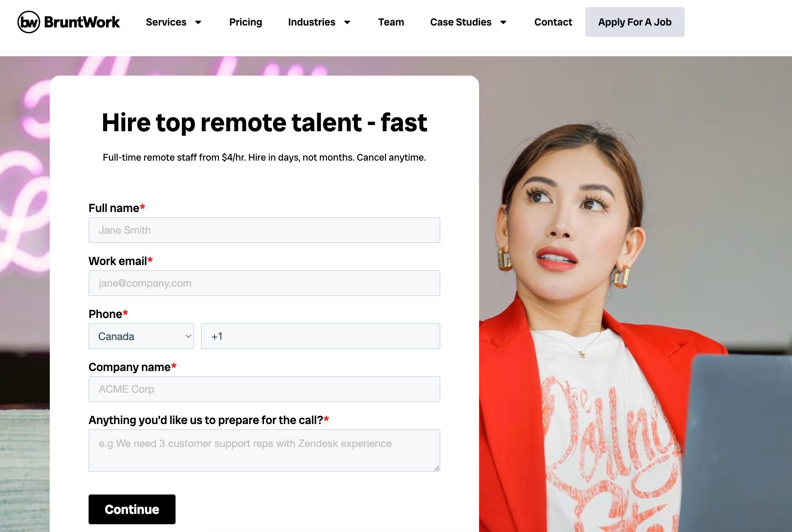
Task: Click the 'Anything you'd like us to prepare' label
Action: 206,420
